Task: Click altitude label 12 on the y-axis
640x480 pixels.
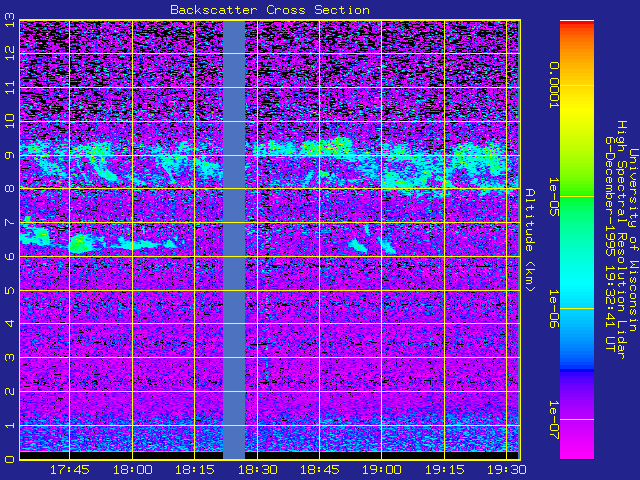Action: [9, 53]
